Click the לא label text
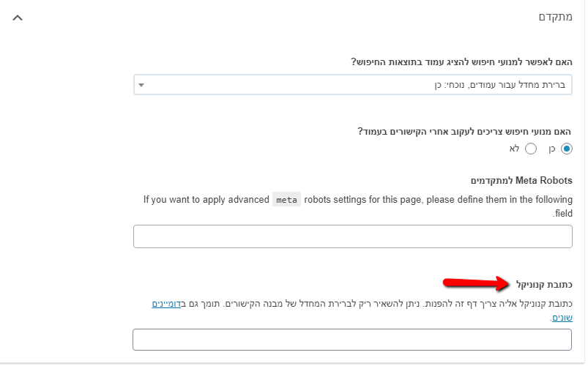588x366 pixels. [514, 149]
